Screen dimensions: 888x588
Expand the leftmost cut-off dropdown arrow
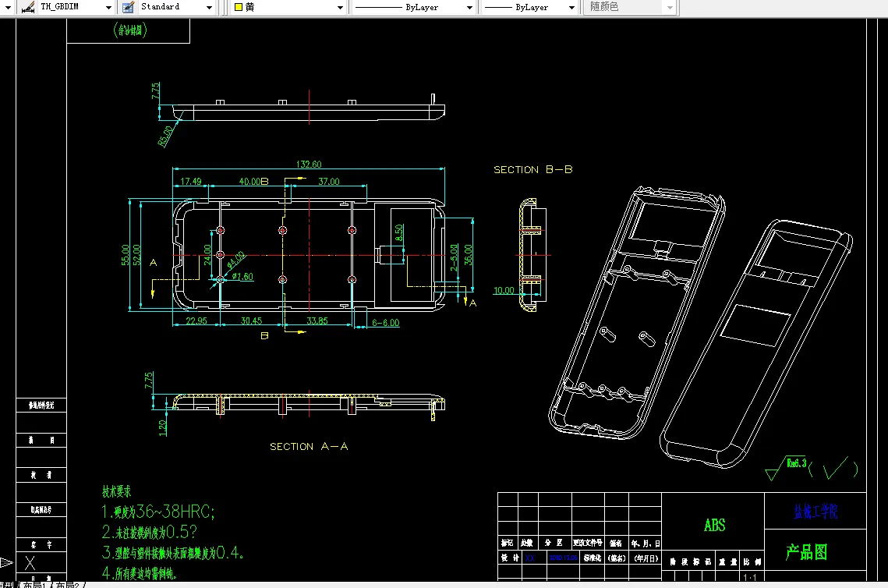(8, 7)
